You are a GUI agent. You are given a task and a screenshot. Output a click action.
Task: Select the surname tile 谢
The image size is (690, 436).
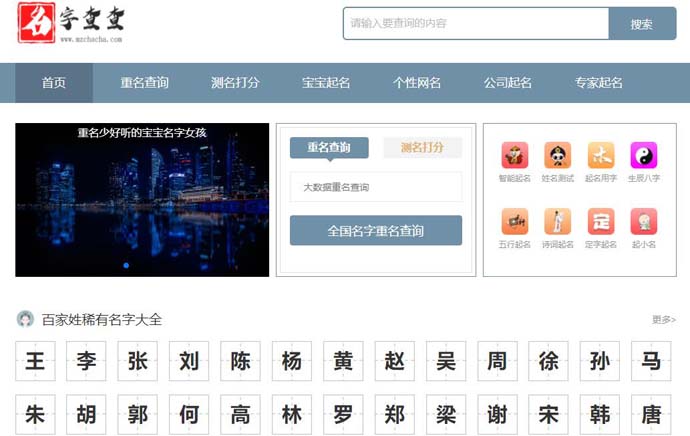[x=497, y=414]
